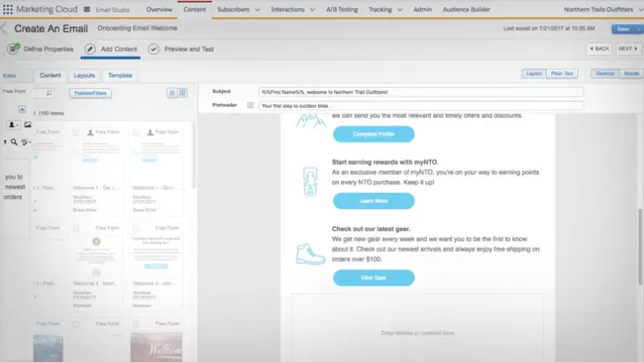
Task: Click the find magnifier icon in editor toolbar
Action: 14,142
